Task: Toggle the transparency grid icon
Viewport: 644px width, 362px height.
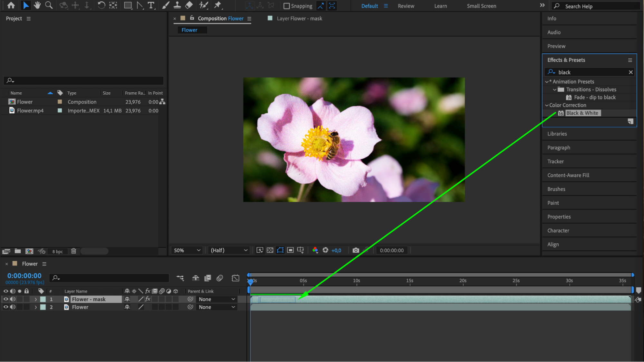Action: click(x=270, y=250)
